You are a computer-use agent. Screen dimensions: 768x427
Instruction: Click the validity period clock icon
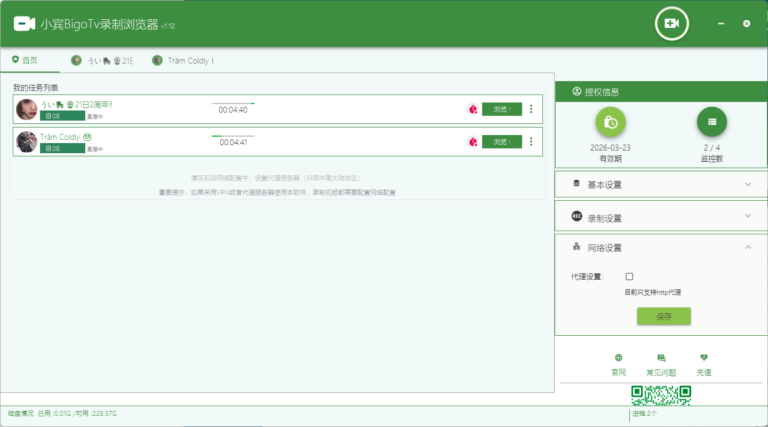coord(610,122)
